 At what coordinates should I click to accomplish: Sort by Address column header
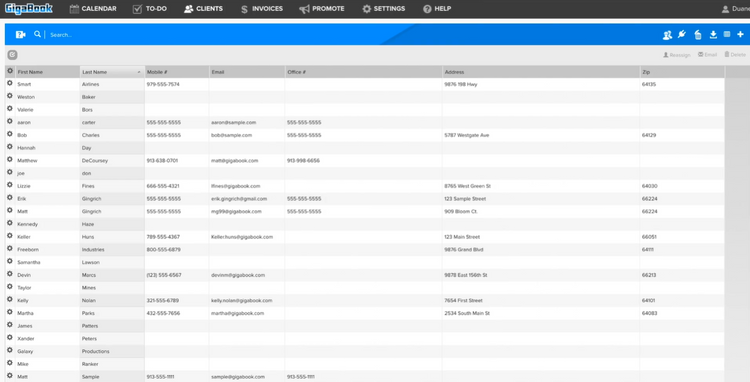coord(541,72)
